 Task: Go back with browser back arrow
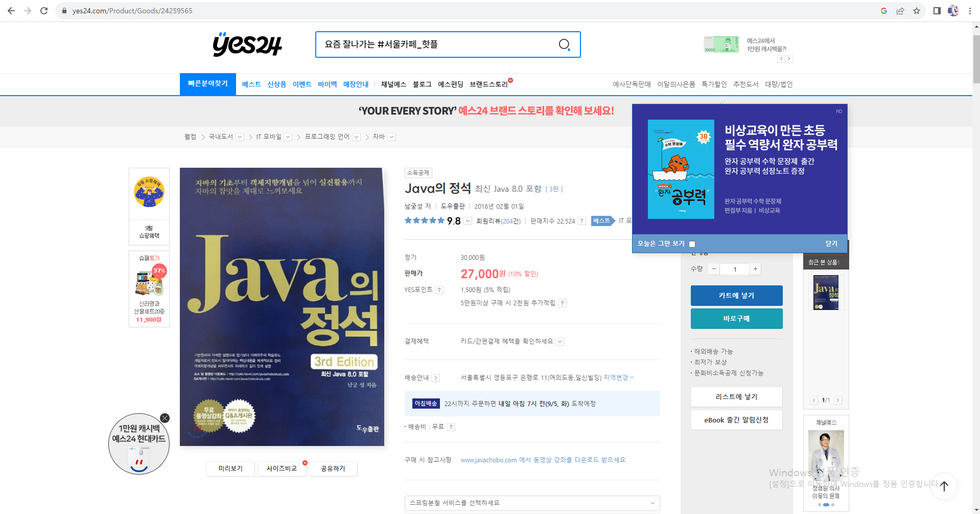(11, 11)
